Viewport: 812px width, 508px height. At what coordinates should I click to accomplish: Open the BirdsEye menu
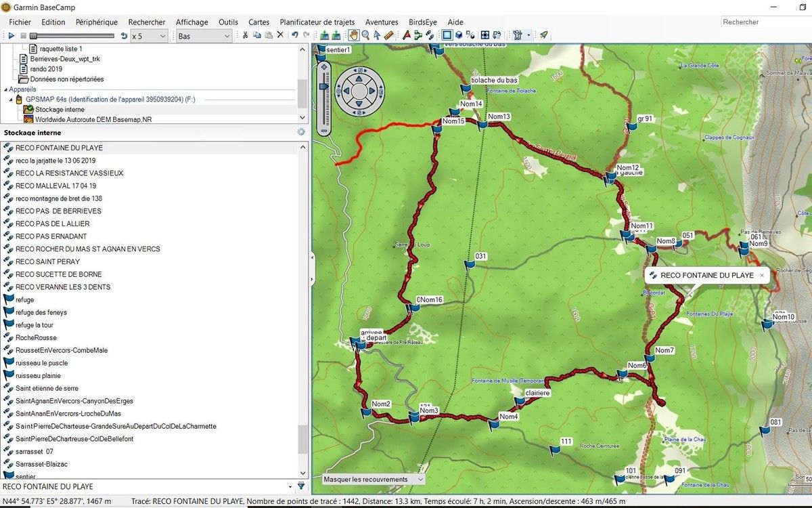(423, 22)
